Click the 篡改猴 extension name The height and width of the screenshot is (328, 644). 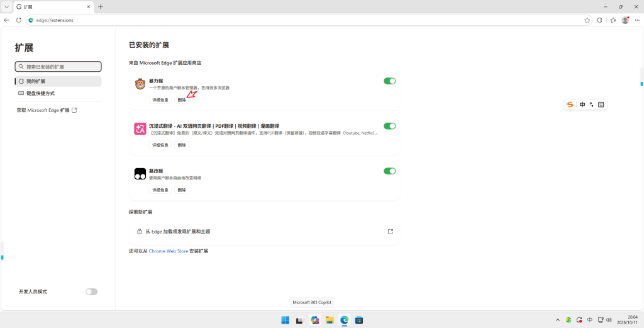point(156,171)
